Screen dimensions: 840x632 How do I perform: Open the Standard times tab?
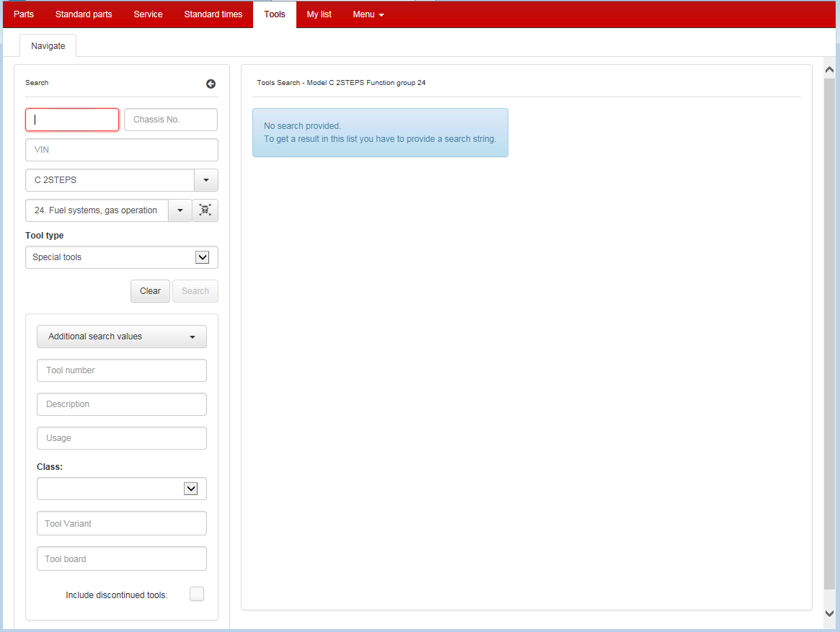[x=213, y=14]
